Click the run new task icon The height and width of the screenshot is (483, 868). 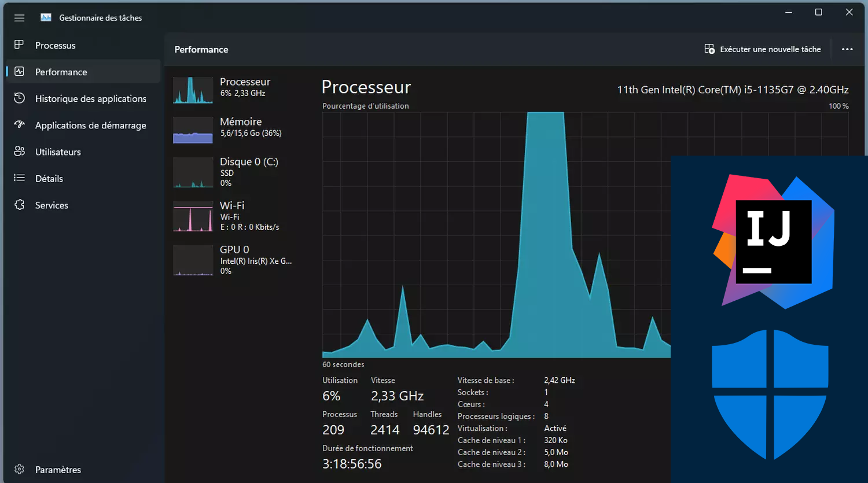pos(709,49)
